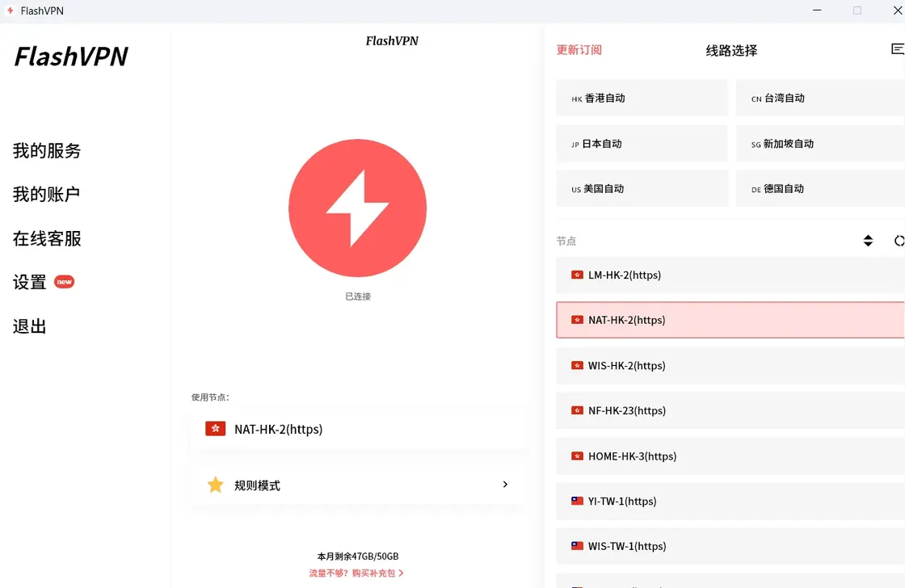Click the flag icon of WIS-HK-2(https) node
Screen dimensions: 905x588
tap(577, 365)
